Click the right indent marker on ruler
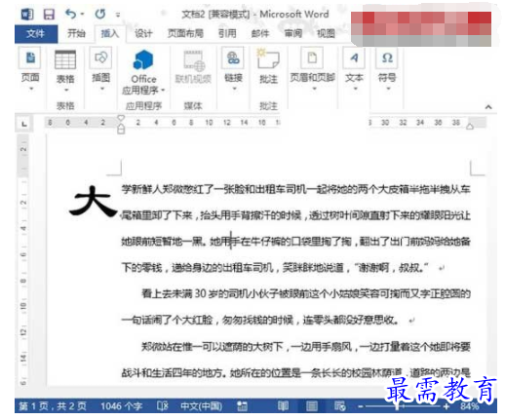Viewport: 505px width, 420px height. 470,126
